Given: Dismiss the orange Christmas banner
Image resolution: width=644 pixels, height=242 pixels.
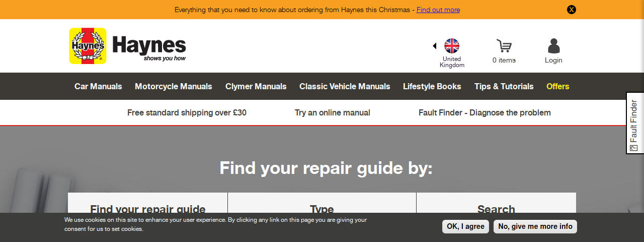Looking at the screenshot, I should pos(571,10).
